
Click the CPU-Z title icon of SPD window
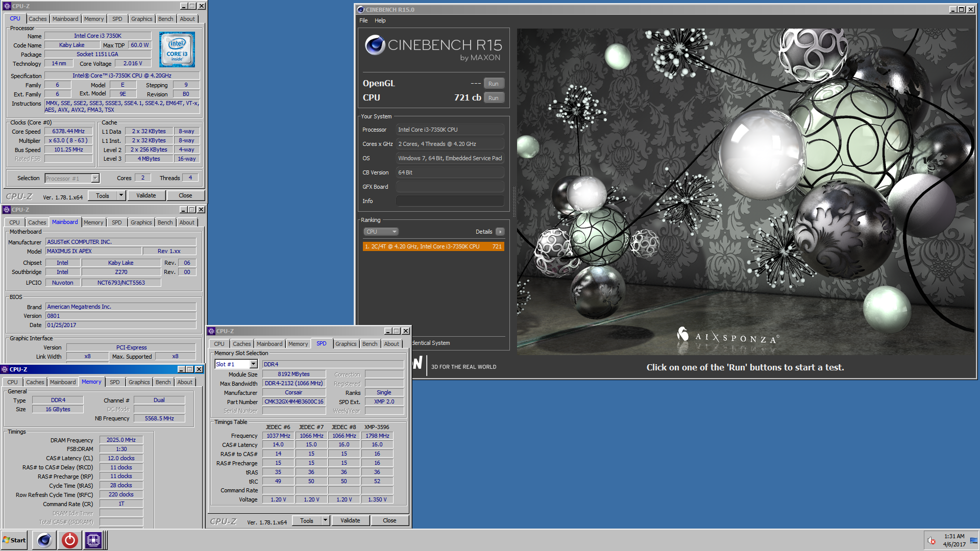[211, 331]
